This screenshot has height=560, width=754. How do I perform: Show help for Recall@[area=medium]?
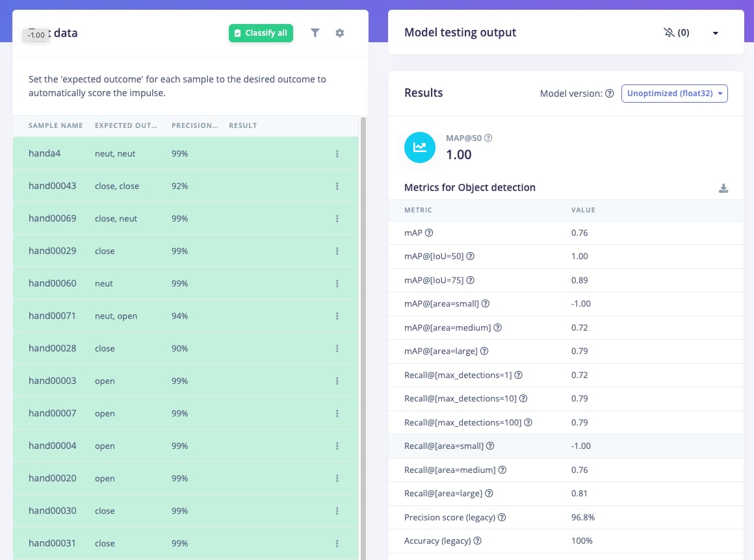pos(502,470)
